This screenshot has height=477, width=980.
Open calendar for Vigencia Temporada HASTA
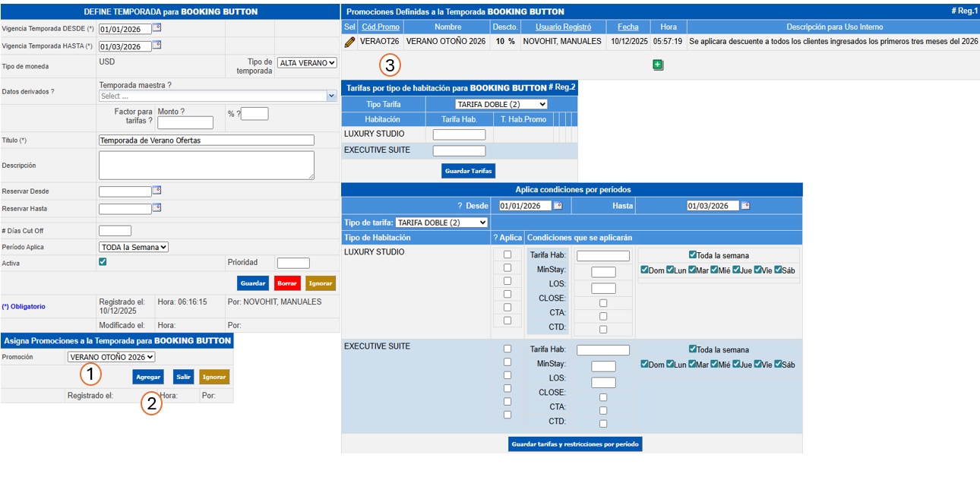(x=156, y=46)
